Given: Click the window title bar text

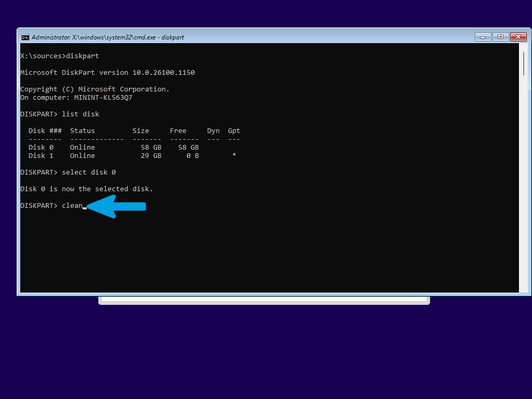Looking at the screenshot, I should tap(108, 37).
